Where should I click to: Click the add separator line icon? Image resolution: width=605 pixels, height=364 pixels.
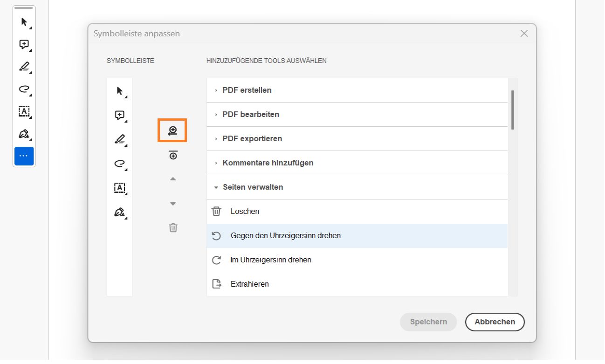click(173, 156)
